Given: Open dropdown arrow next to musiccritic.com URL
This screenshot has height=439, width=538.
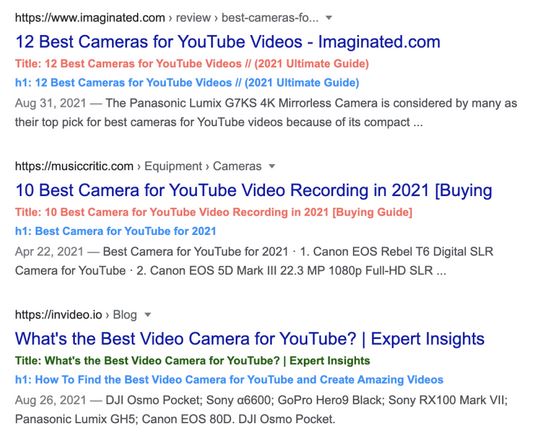Looking at the screenshot, I should point(272,166).
